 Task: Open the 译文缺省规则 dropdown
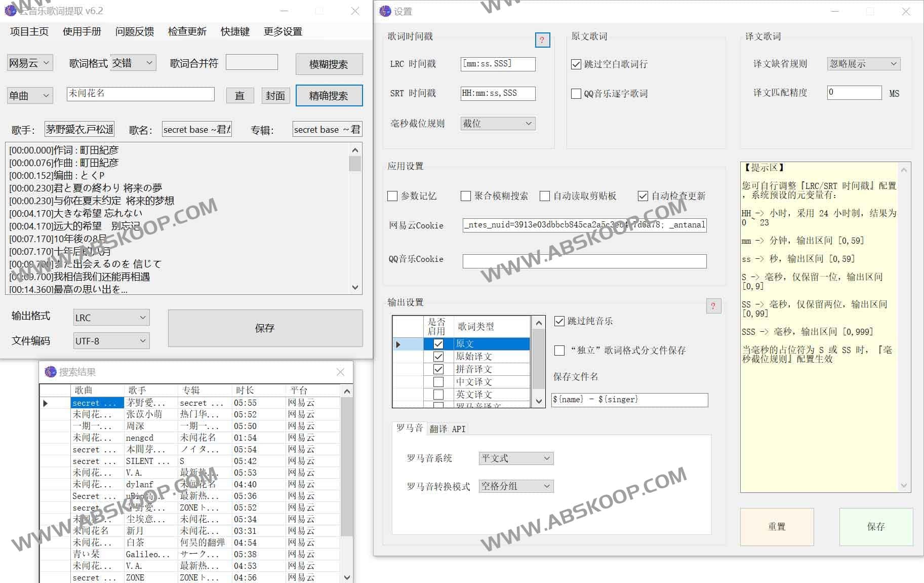pos(863,64)
